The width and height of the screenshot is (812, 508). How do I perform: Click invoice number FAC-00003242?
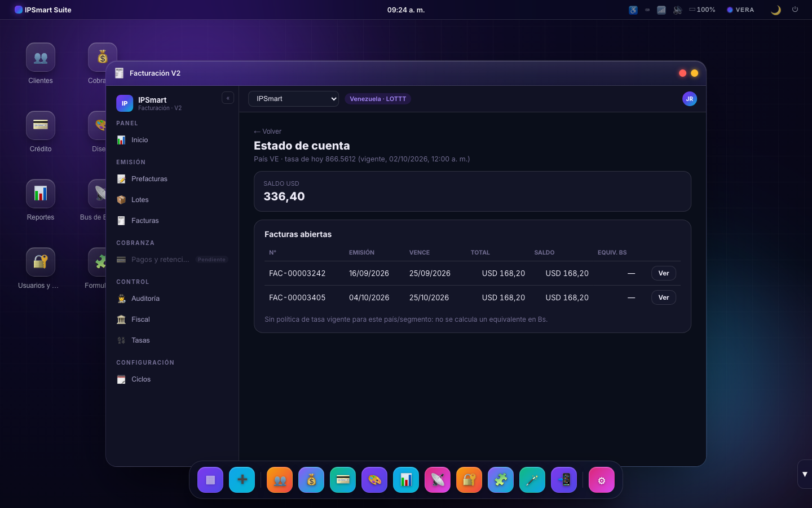[297, 273]
